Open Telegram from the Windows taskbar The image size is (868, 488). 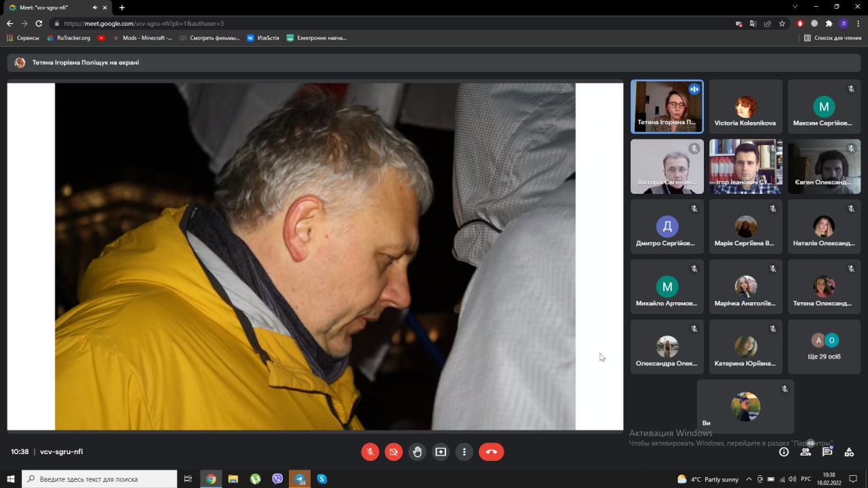coord(299,479)
